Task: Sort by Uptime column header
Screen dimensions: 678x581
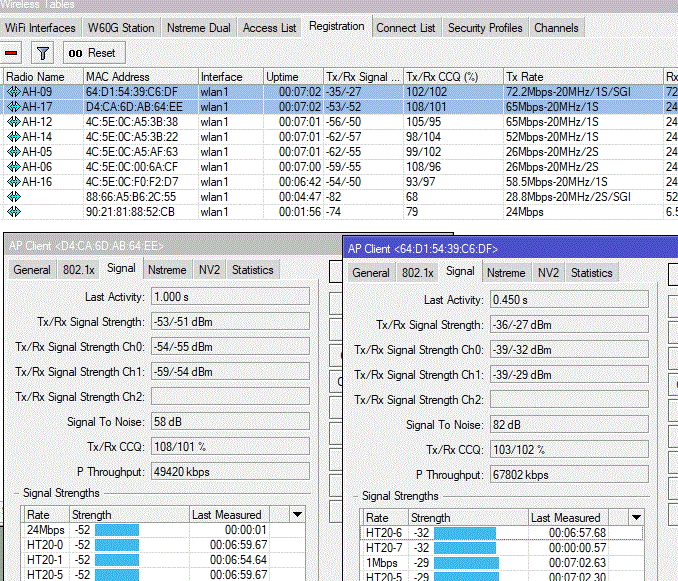Action: [x=293, y=77]
